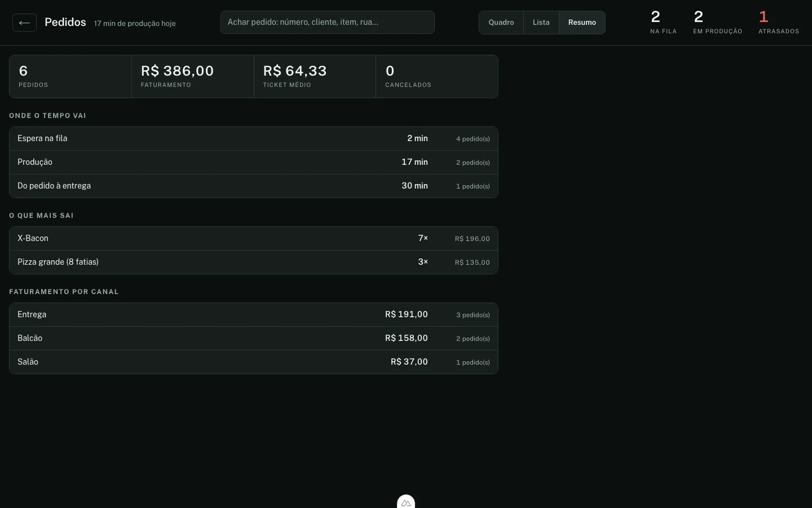Click the R$ 158,00 Balcão revenue
Viewport: 812px width, 508px height.
[407, 338]
